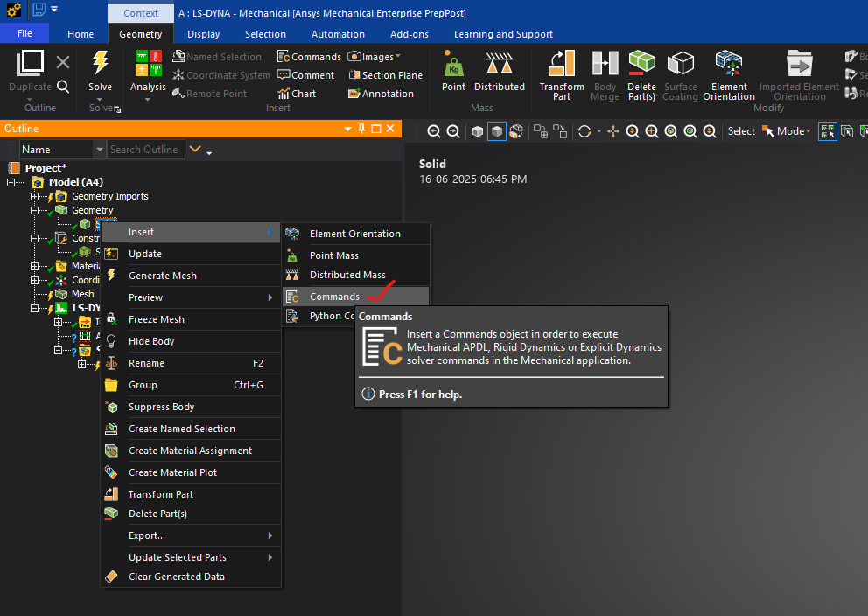
Task: Click the Select button in graphics toolbar
Action: tap(741, 131)
